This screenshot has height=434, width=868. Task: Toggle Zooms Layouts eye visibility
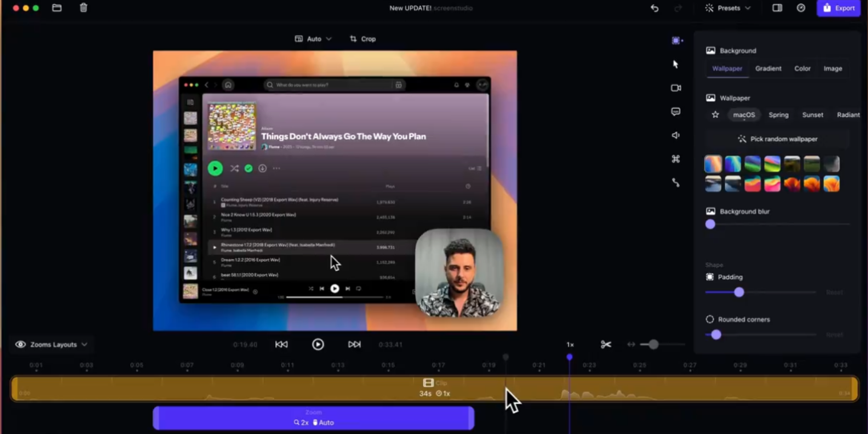21,344
